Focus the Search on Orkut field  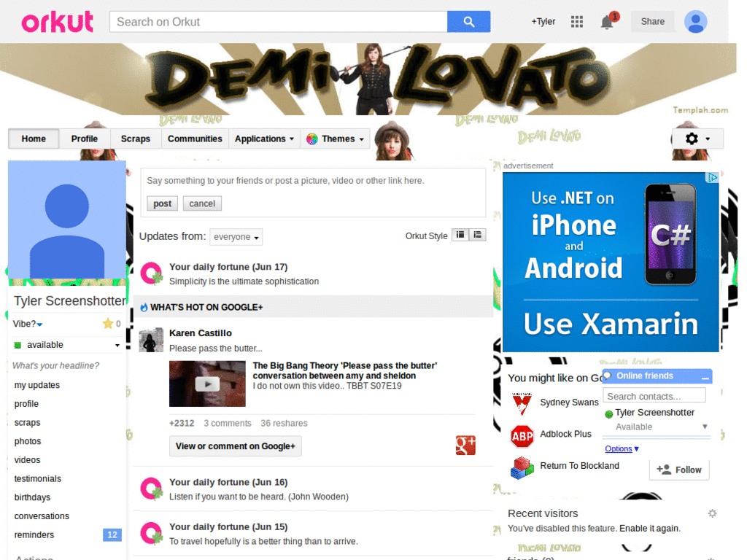pyautogui.click(x=279, y=22)
